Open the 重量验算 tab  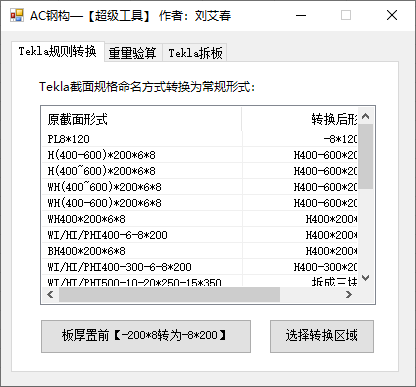click(133, 53)
